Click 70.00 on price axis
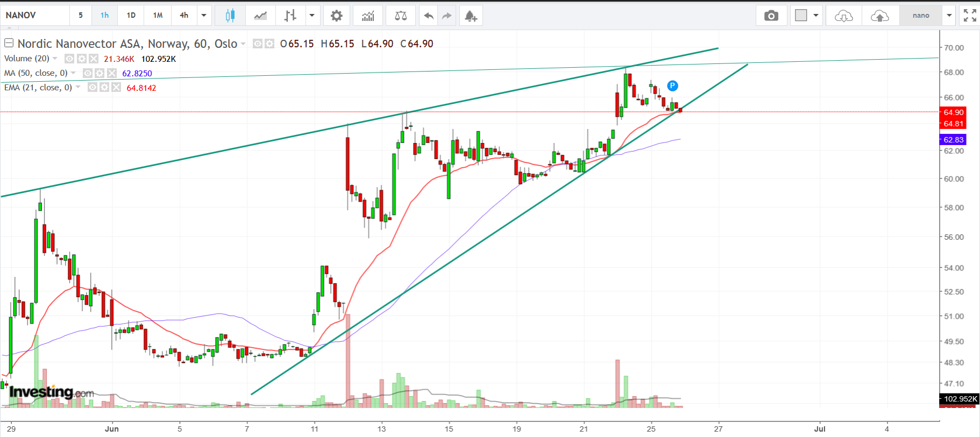 pos(954,48)
